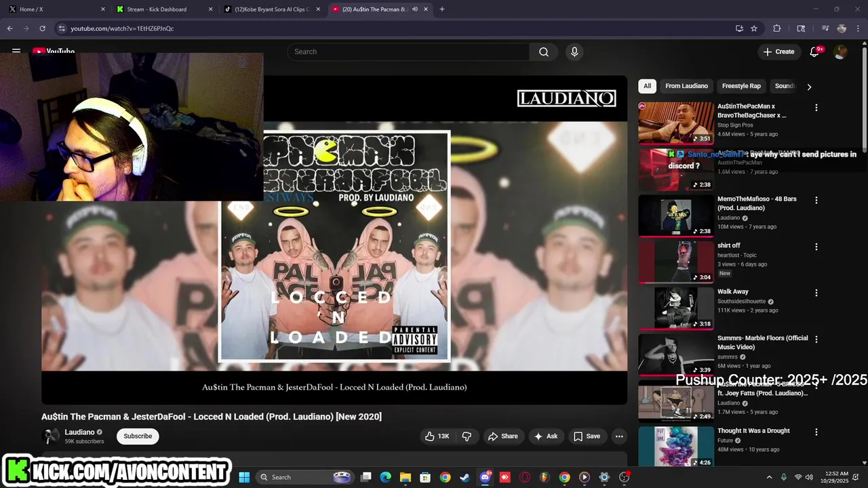This screenshot has width=868, height=488.
Task: Open options for Summrs Marble Floors video
Action: tap(816, 339)
